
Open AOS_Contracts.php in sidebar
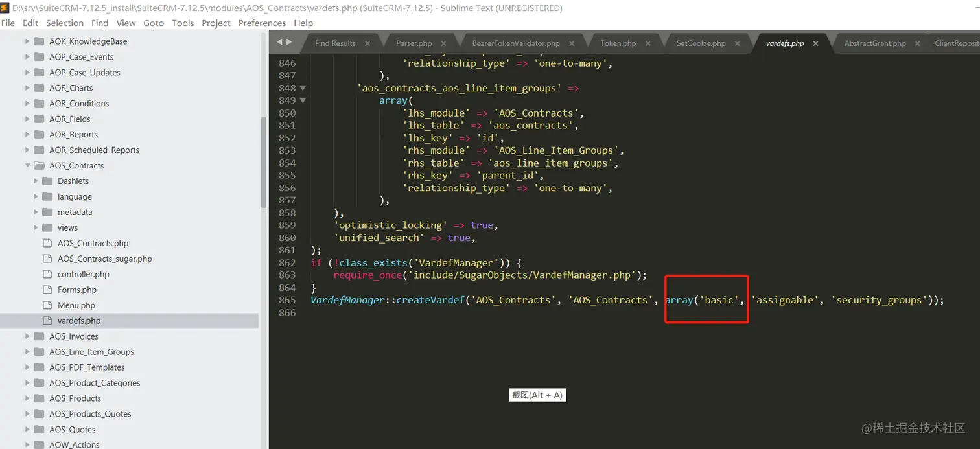coord(93,244)
